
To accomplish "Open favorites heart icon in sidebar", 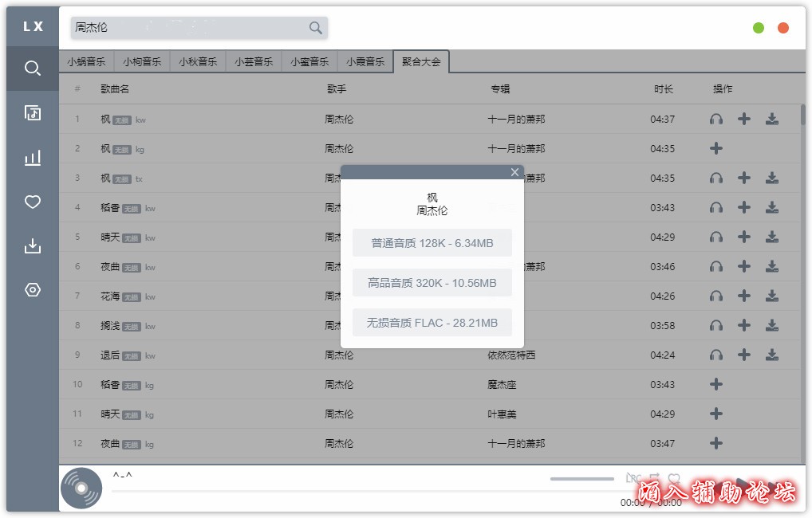I will point(32,202).
